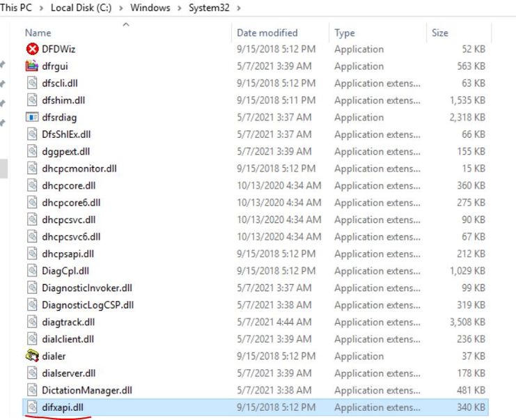Image resolution: width=516 pixels, height=420 pixels.
Task: Sort files by Type column header
Action: click(345, 33)
